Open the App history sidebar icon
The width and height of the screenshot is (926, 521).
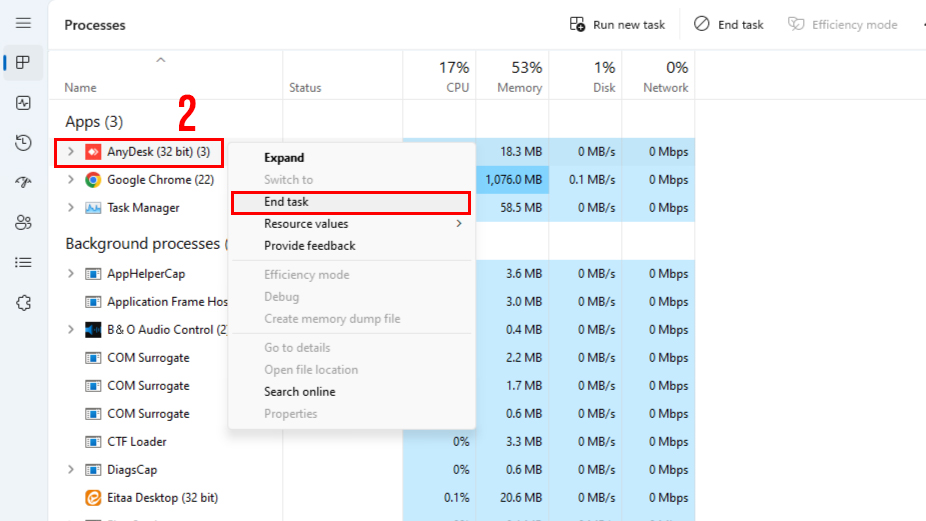coord(23,142)
